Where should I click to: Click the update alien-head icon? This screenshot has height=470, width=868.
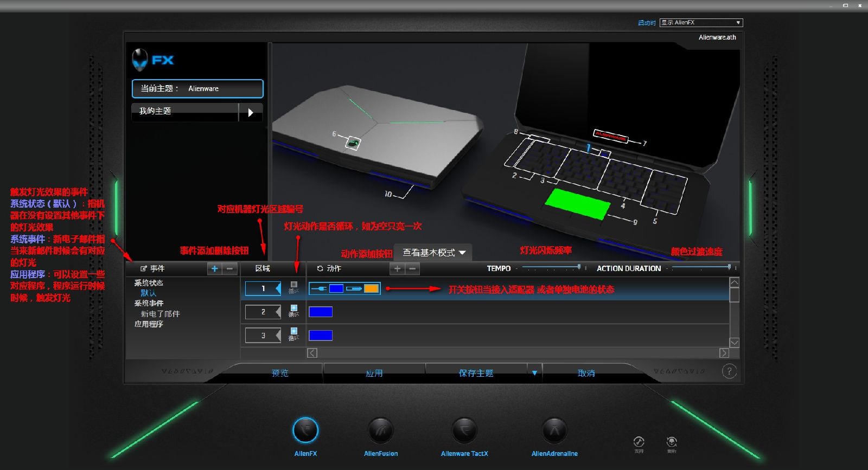click(x=672, y=441)
